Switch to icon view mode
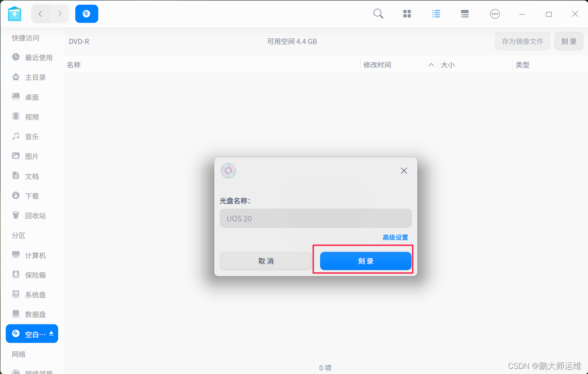The height and width of the screenshot is (374, 588). [x=407, y=14]
